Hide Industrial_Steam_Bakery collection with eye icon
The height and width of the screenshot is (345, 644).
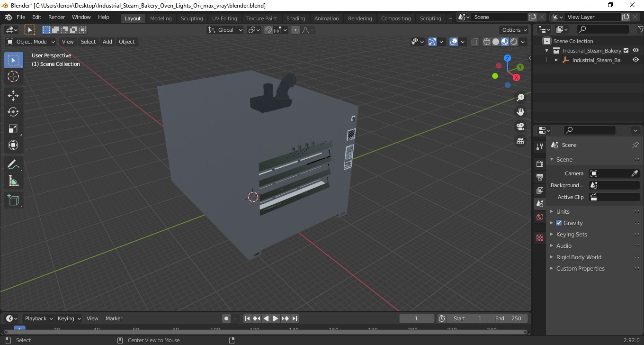635,50
